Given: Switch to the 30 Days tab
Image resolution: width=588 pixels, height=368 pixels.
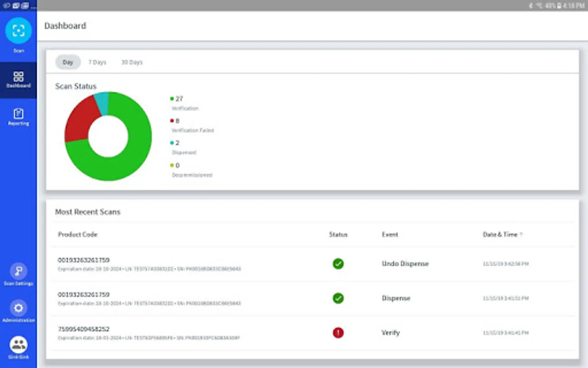Looking at the screenshot, I should 132,62.
